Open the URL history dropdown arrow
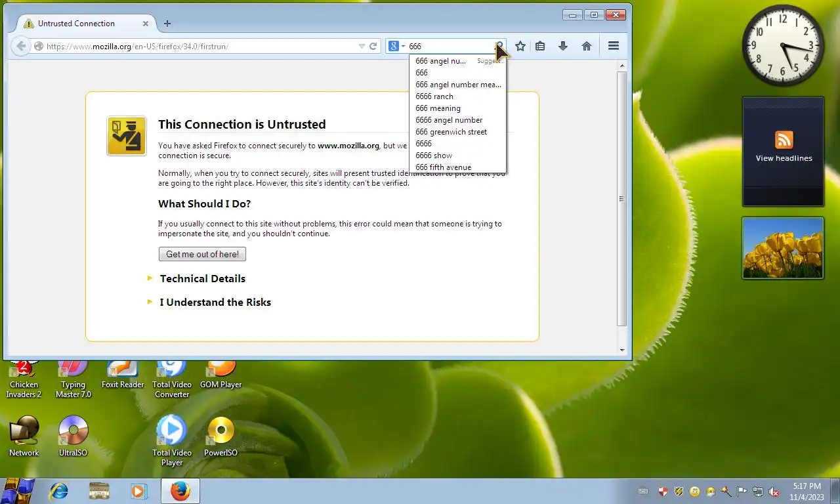Screen dimensions: 840x504 [x=362, y=46]
